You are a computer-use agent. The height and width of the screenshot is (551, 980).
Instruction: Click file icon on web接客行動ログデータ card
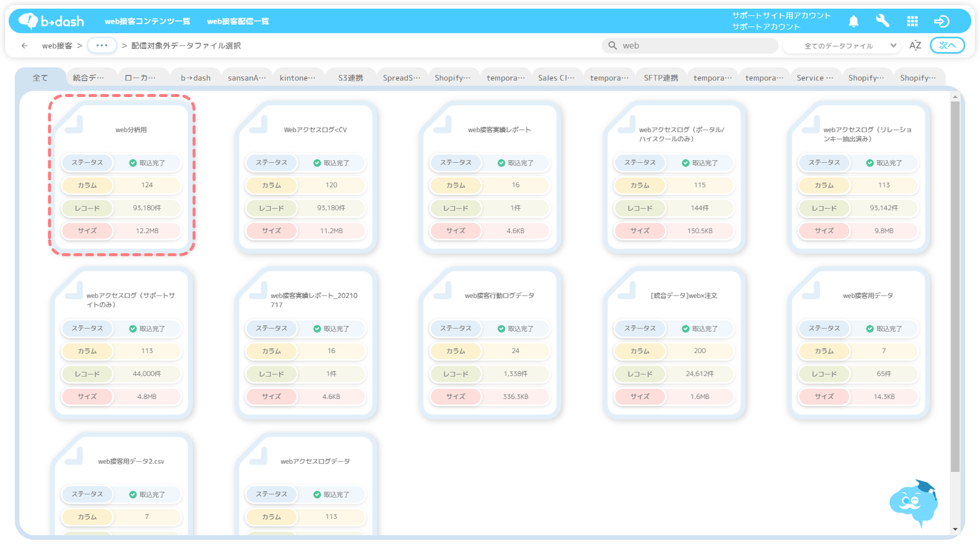pyautogui.click(x=442, y=290)
